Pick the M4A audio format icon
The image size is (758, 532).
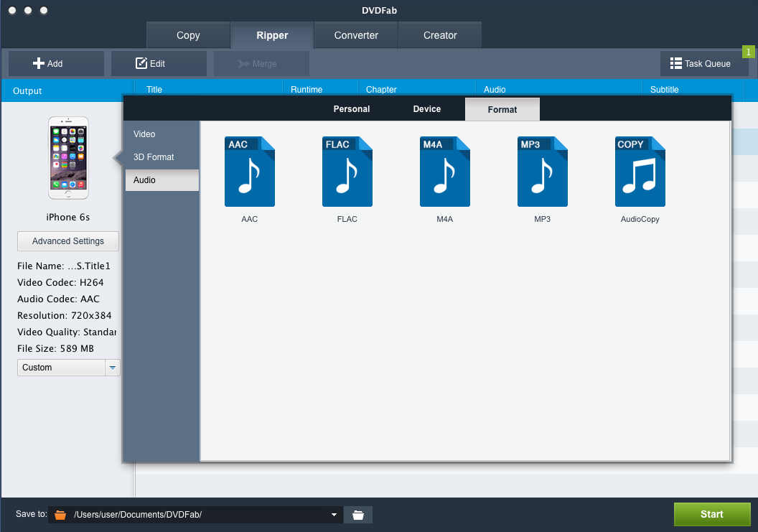(x=445, y=172)
